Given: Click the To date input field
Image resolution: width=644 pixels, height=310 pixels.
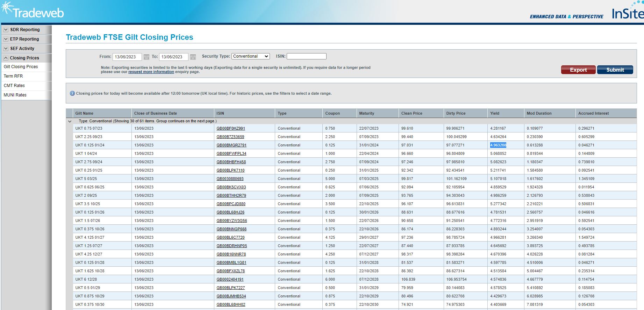Looking at the screenshot, I should tap(174, 57).
